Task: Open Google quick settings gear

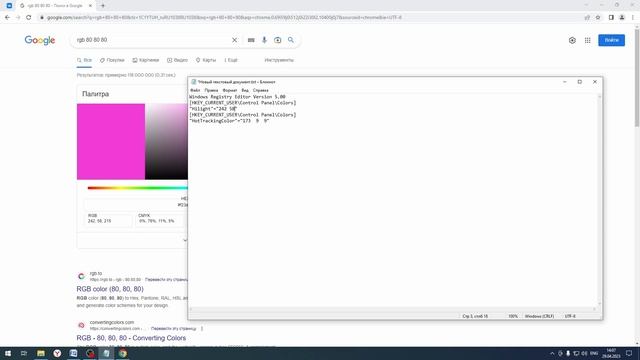Action: pyautogui.click(x=572, y=40)
